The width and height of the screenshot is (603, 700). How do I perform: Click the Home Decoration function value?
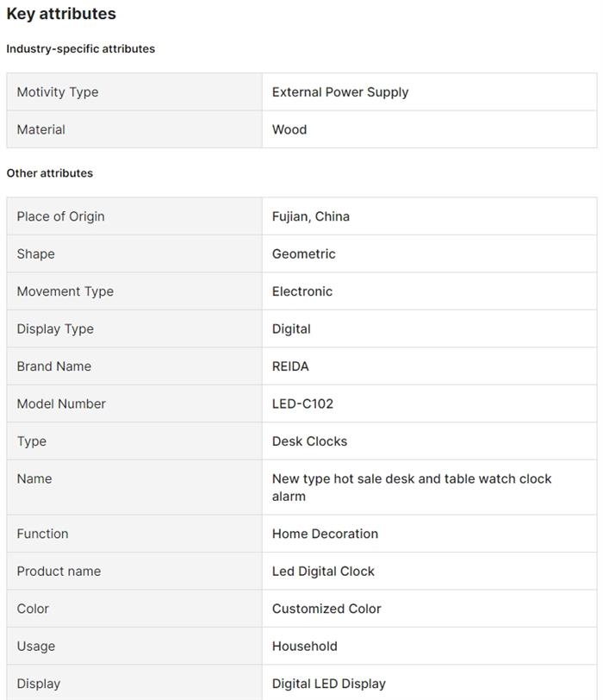(x=325, y=534)
